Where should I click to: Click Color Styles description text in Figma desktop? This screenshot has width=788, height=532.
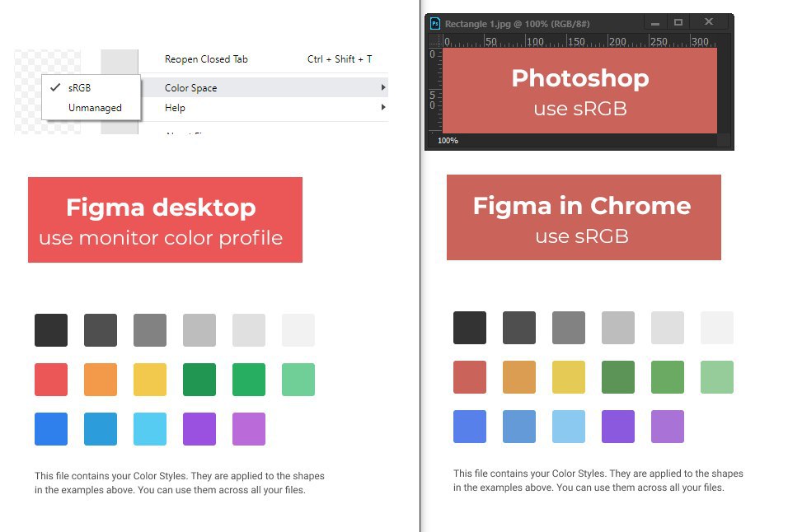(180, 483)
